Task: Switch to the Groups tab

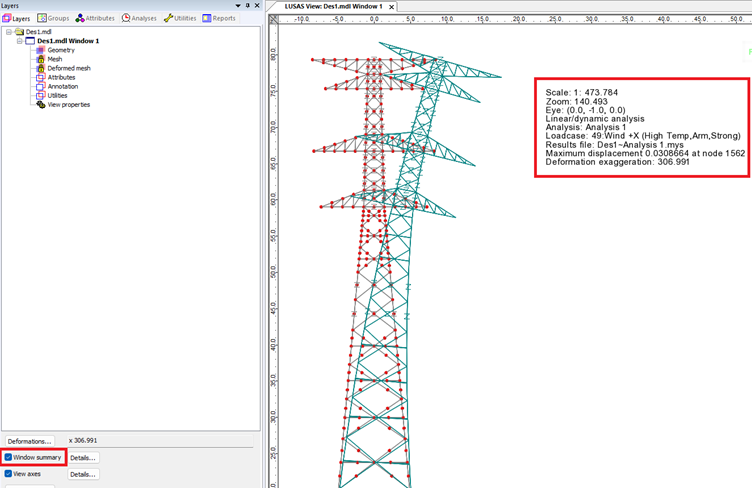Action: pyautogui.click(x=54, y=18)
